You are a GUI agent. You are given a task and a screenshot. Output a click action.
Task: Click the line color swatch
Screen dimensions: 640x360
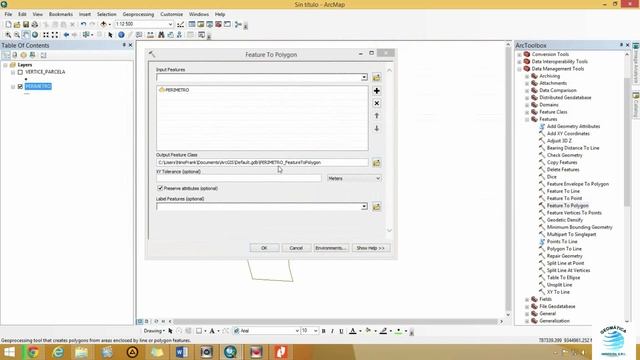383,331
